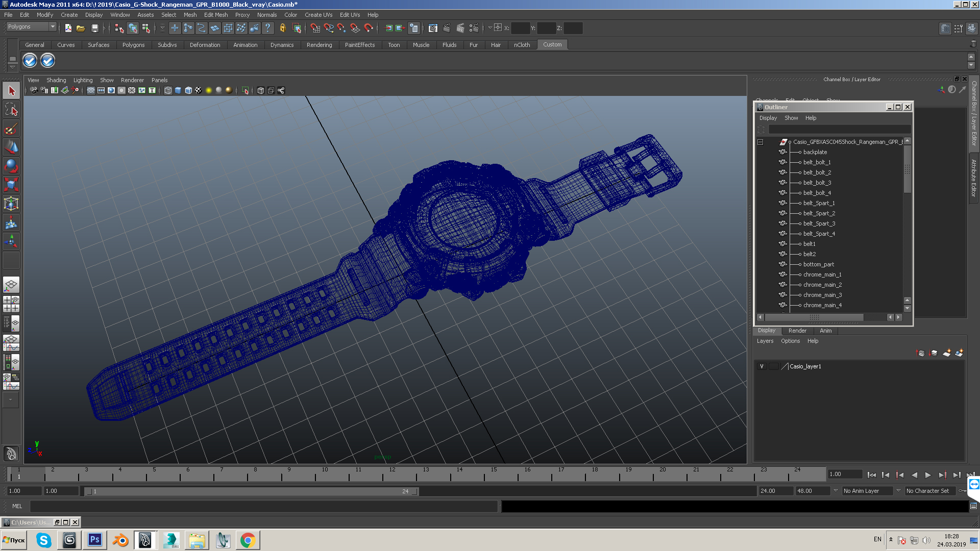Activate the Rotate tool sphere icon

pos(11,166)
